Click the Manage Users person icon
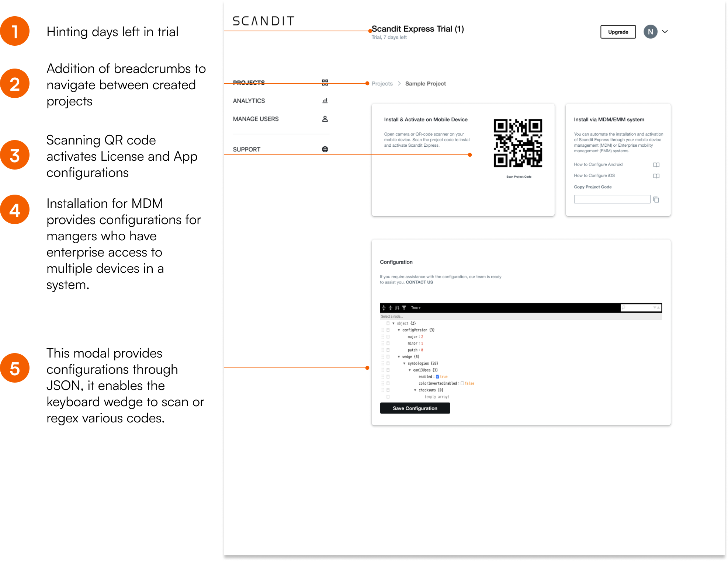 [325, 119]
